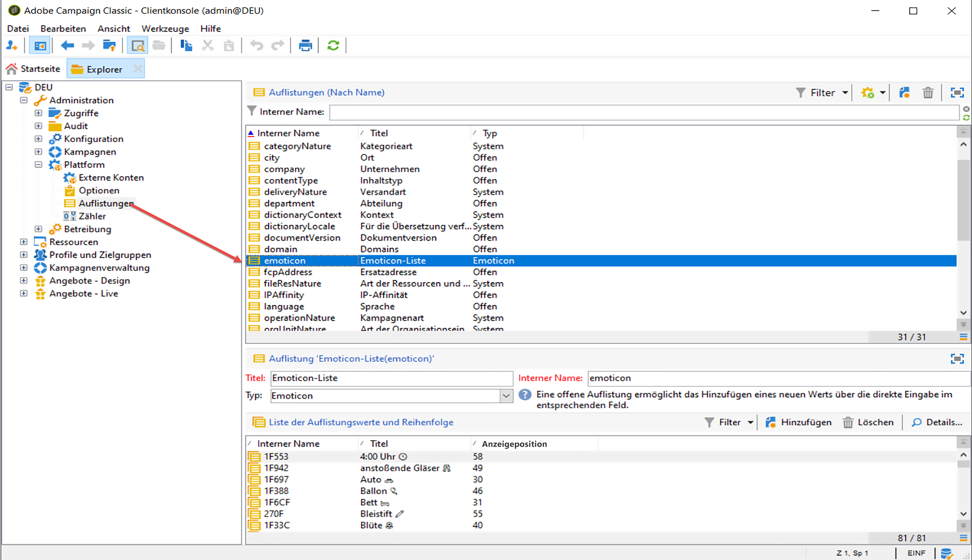
Task: Open the top Filter dropdown arrow
Action: (845, 93)
